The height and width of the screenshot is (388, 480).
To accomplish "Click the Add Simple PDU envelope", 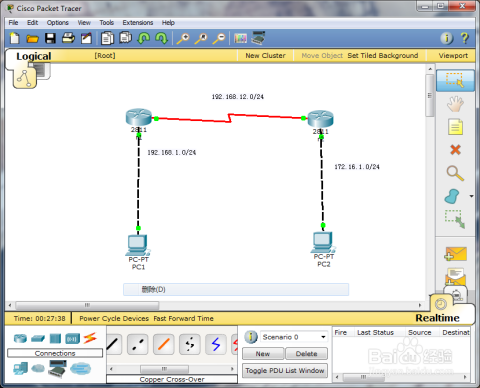I will pos(455,254).
